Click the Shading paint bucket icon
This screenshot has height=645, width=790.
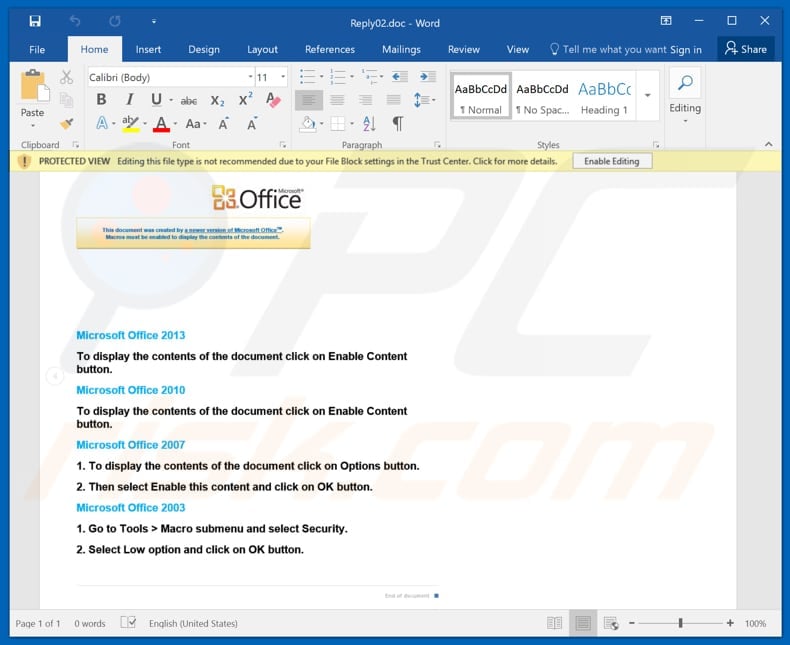(308, 123)
